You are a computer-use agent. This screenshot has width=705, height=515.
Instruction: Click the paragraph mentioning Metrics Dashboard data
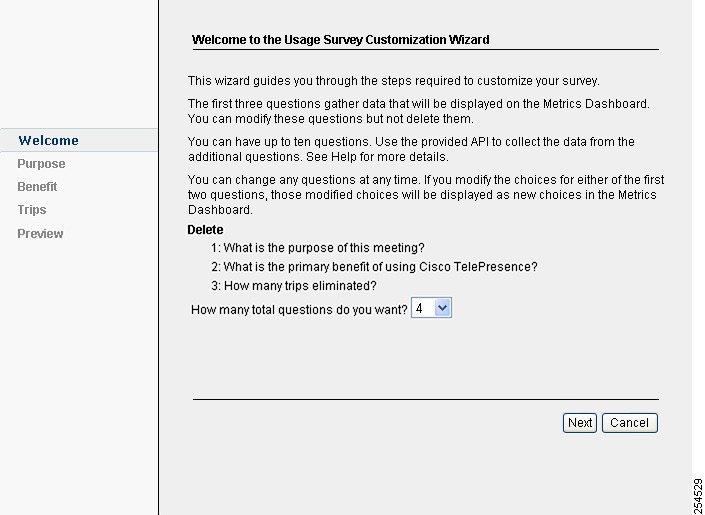[419, 111]
